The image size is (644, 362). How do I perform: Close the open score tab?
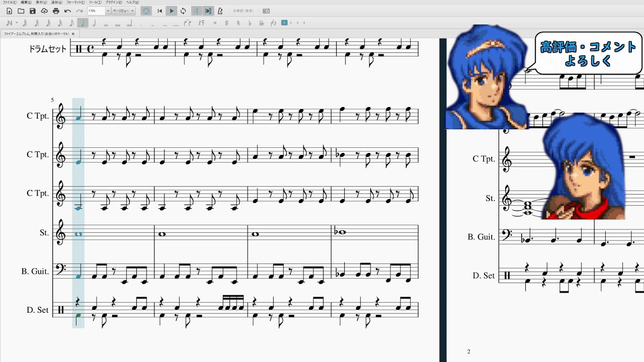(x=73, y=34)
